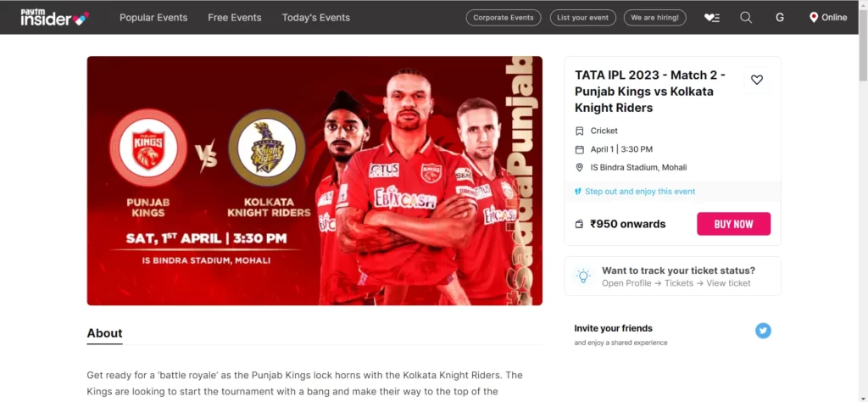Click the We are hiring! button
This screenshot has height=402, width=868.
655,18
